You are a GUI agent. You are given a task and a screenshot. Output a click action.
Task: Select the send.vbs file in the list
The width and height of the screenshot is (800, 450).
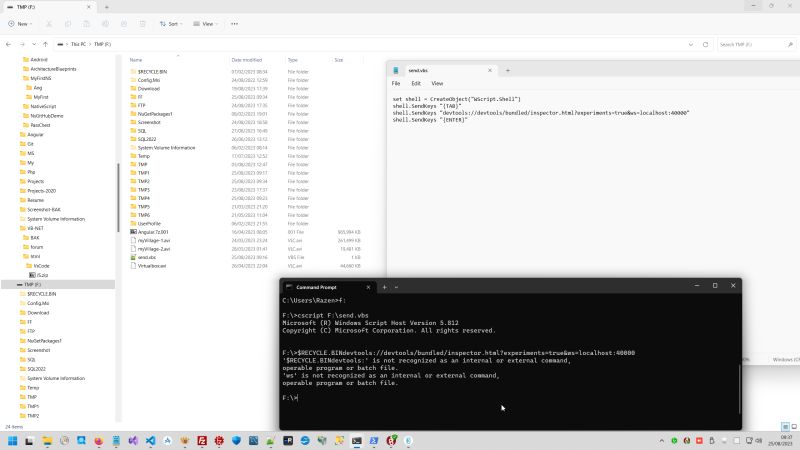pyautogui.click(x=146, y=257)
